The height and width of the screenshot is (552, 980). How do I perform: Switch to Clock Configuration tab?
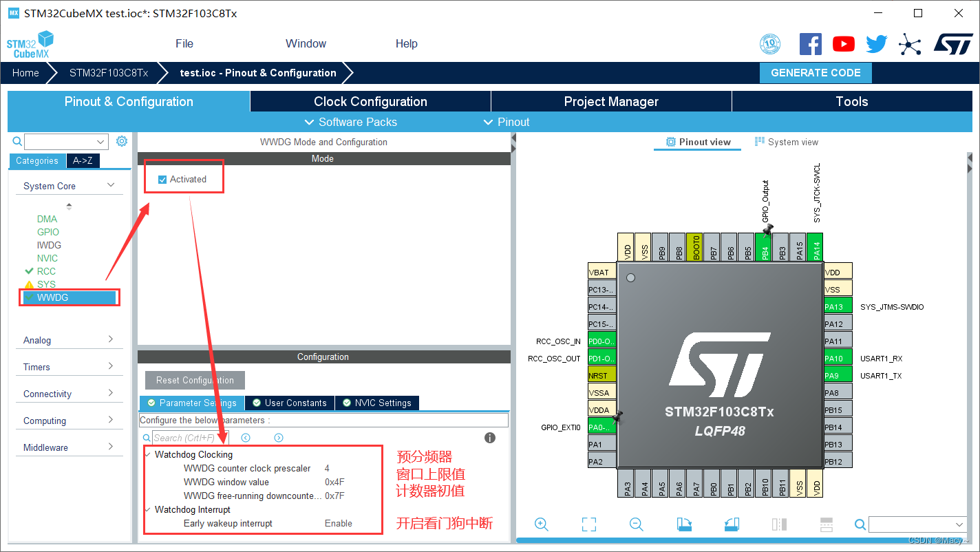click(370, 101)
